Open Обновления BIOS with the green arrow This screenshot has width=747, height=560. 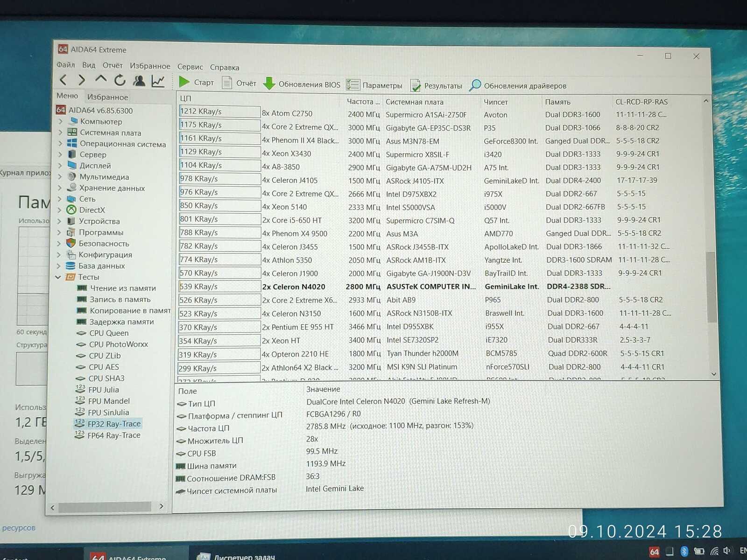pos(302,84)
